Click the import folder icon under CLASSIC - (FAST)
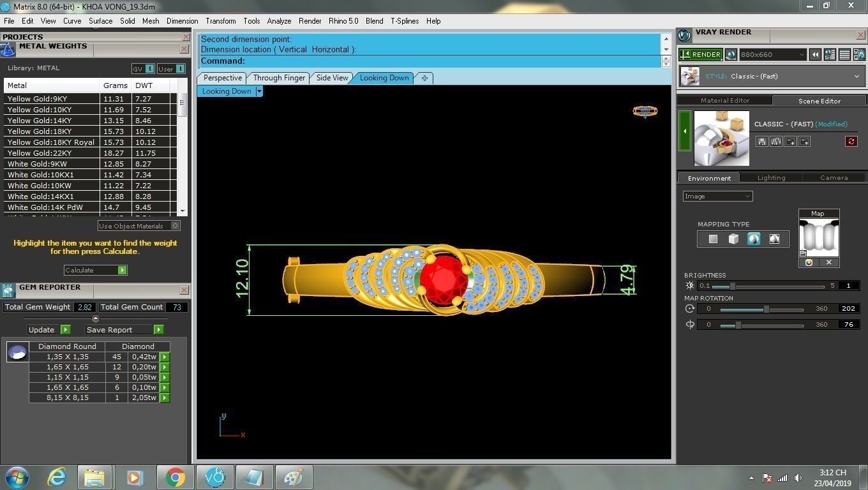Screen dimensions: 868x490 tap(790, 142)
